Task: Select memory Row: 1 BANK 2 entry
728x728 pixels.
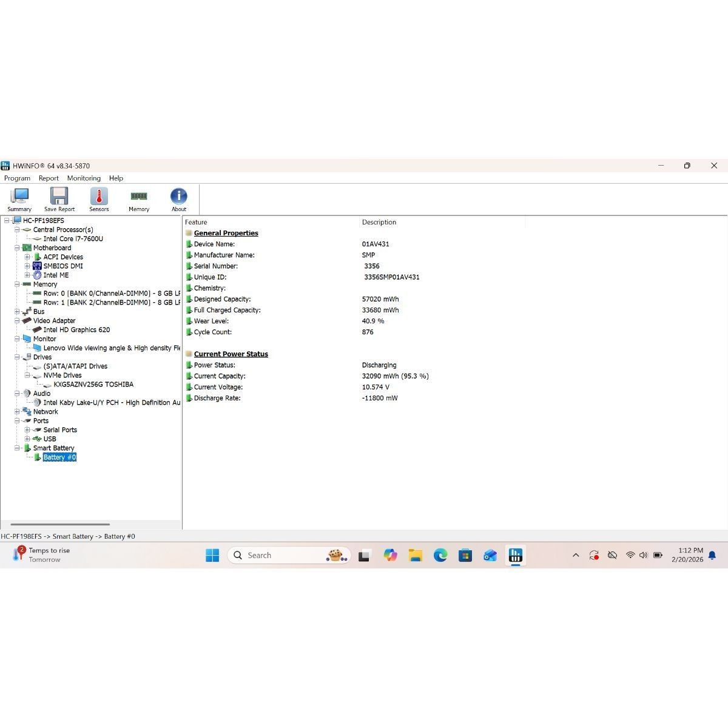Action: (112, 302)
